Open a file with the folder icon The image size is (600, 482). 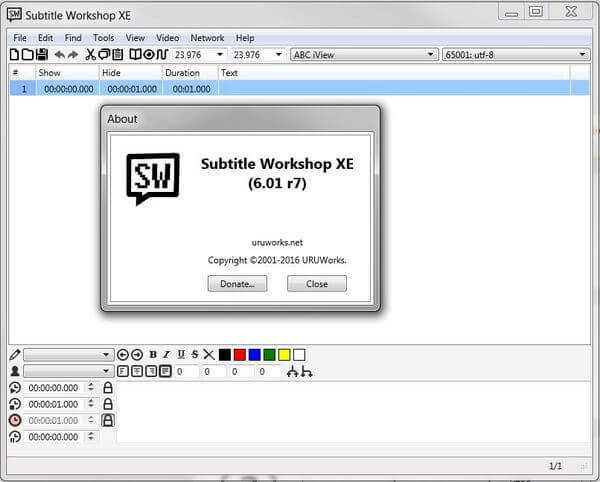[x=27, y=55]
